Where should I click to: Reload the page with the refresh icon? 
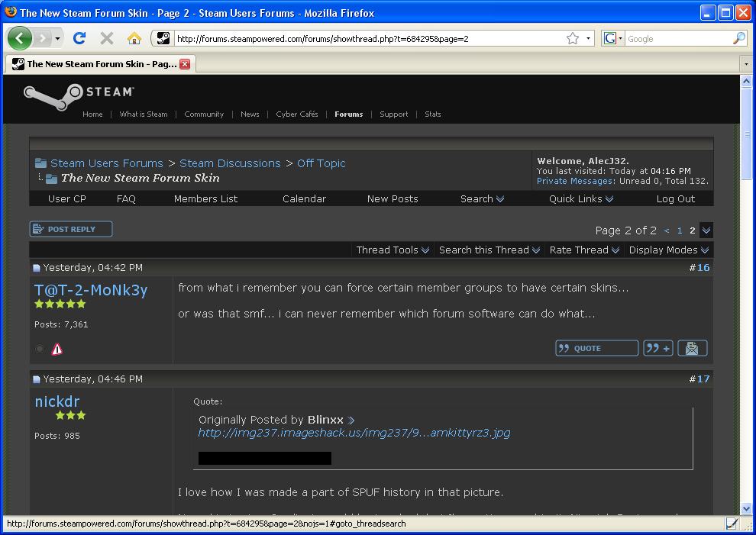pyautogui.click(x=79, y=38)
